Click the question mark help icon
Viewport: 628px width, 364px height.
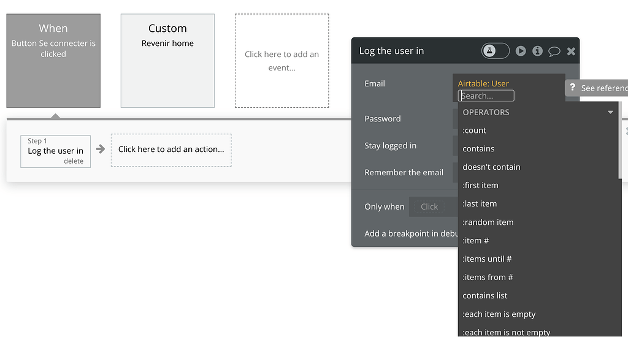click(x=572, y=88)
